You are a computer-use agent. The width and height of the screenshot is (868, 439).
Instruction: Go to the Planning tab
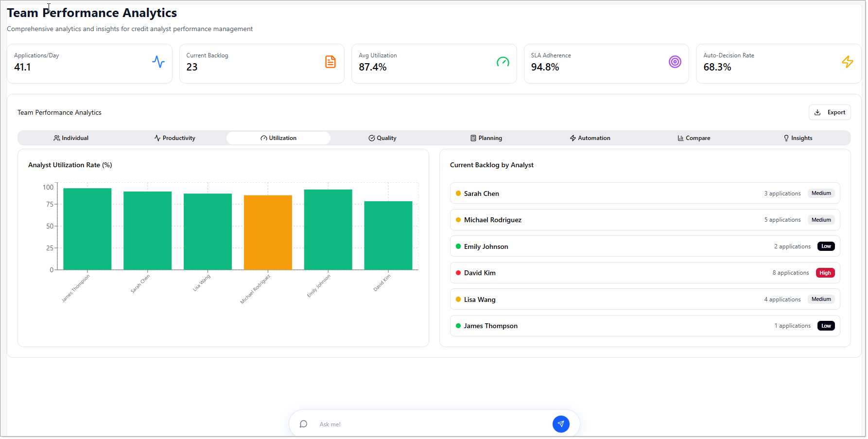pos(486,138)
